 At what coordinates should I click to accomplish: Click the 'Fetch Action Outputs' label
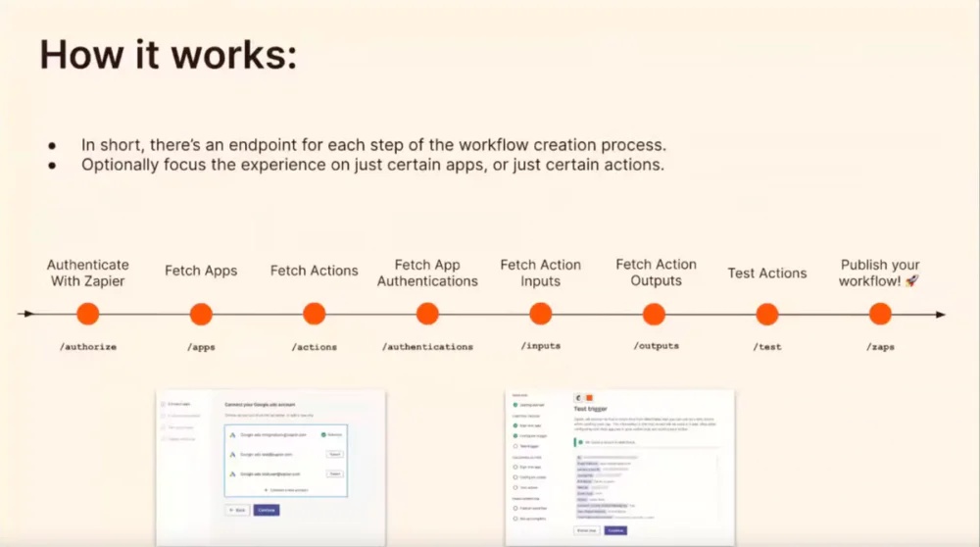(656, 273)
